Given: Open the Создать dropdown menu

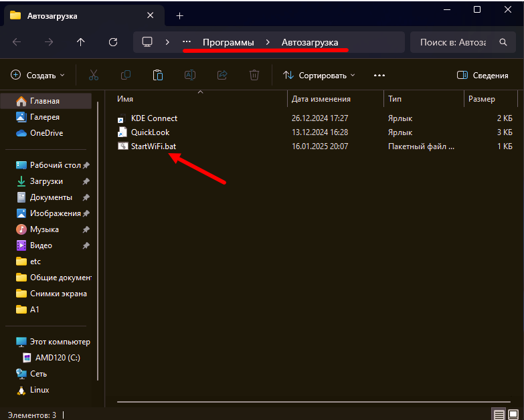Looking at the screenshot, I should tap(38, 76).
